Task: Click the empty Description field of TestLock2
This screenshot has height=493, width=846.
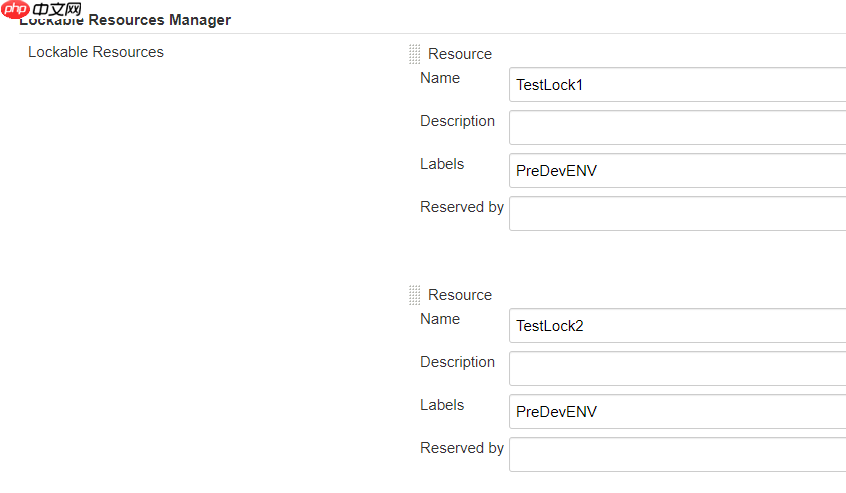Action: tap(677, 369)
